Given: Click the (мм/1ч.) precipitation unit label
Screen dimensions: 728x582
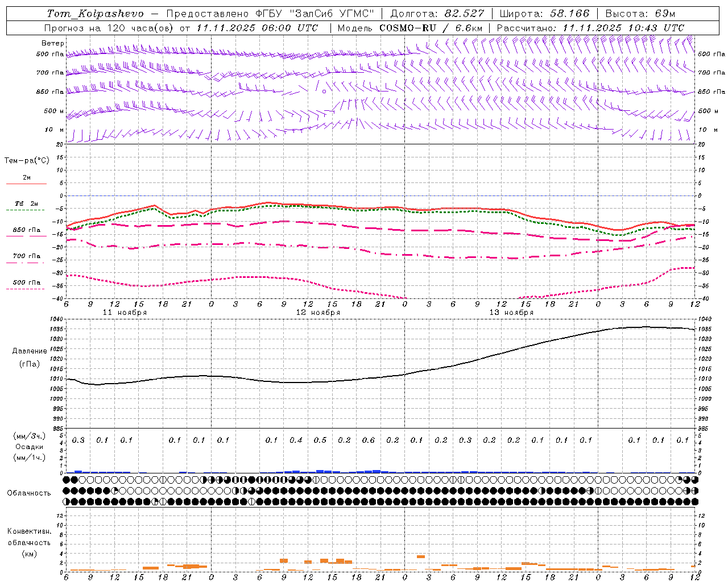Looking at the screenshot, I should tap(30, 458).
